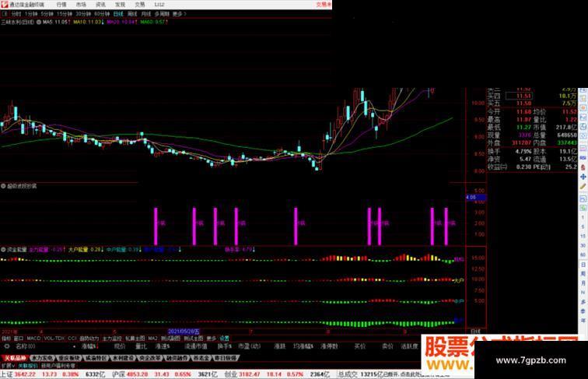Click sidebar period shortcut 15
588x379 pixels.
(x=583, y=236)
